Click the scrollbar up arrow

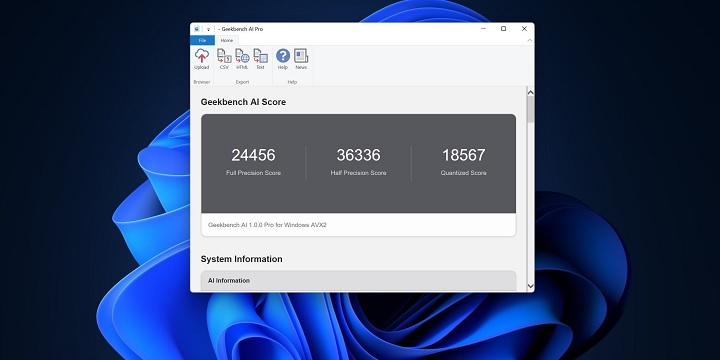[x=530, y=92]
